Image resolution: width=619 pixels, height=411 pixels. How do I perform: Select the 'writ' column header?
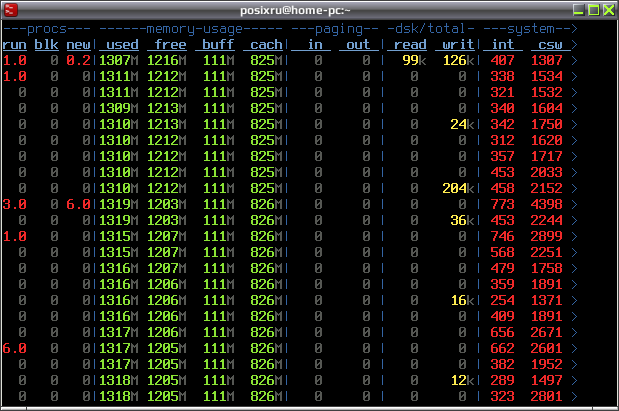[455, 45]
